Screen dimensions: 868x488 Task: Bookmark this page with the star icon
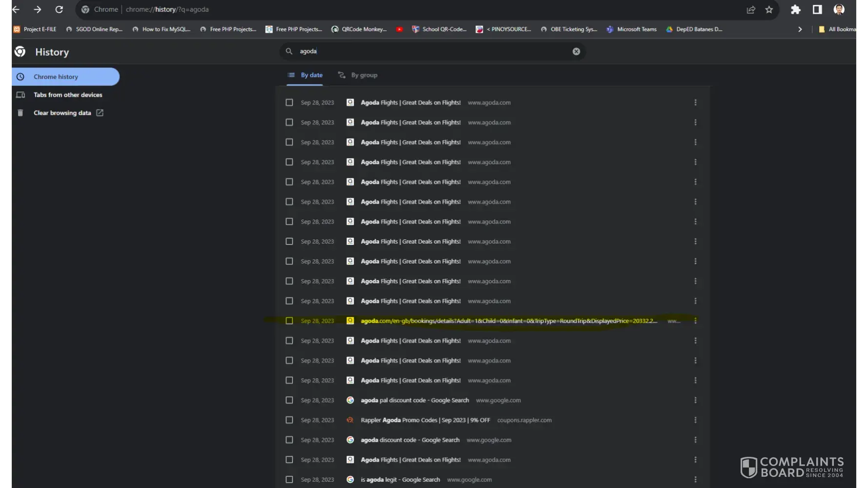click(769, 9)
